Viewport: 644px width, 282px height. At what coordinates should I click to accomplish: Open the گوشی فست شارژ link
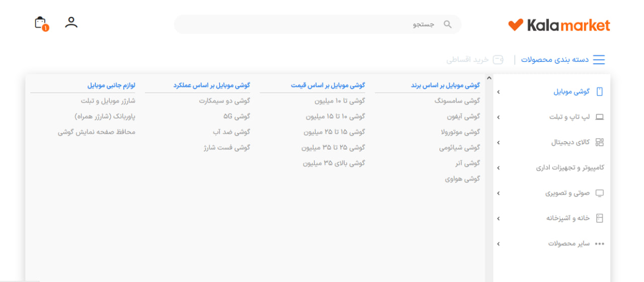226,148
